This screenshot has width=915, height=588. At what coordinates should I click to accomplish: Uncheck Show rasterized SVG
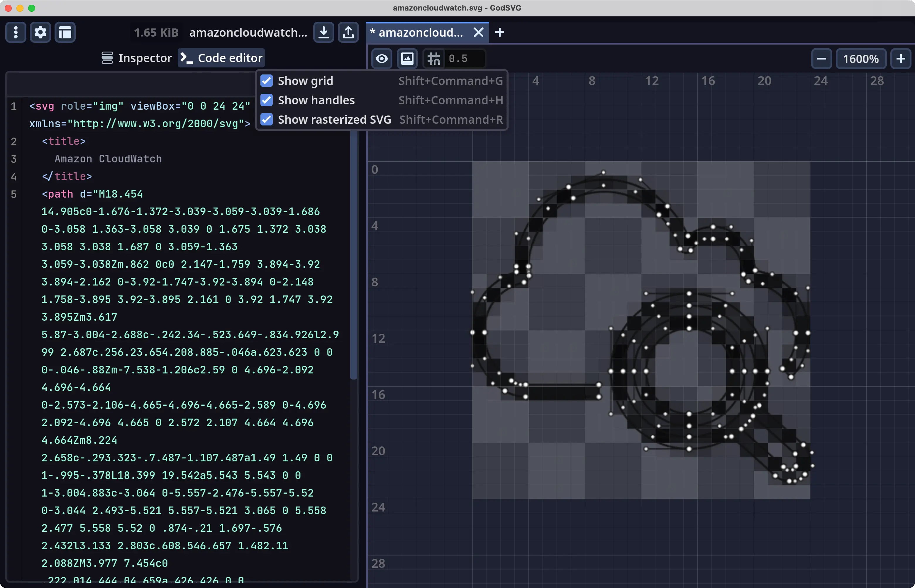pos(267,119)
